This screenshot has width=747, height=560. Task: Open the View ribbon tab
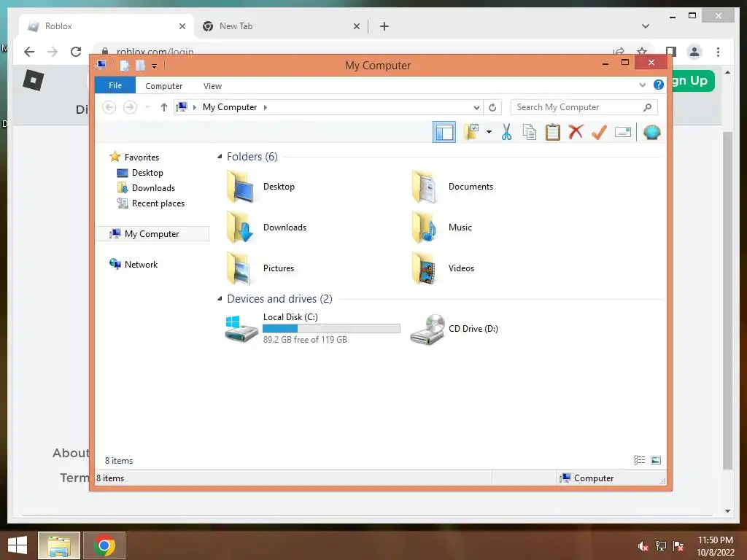pos(212,86)
